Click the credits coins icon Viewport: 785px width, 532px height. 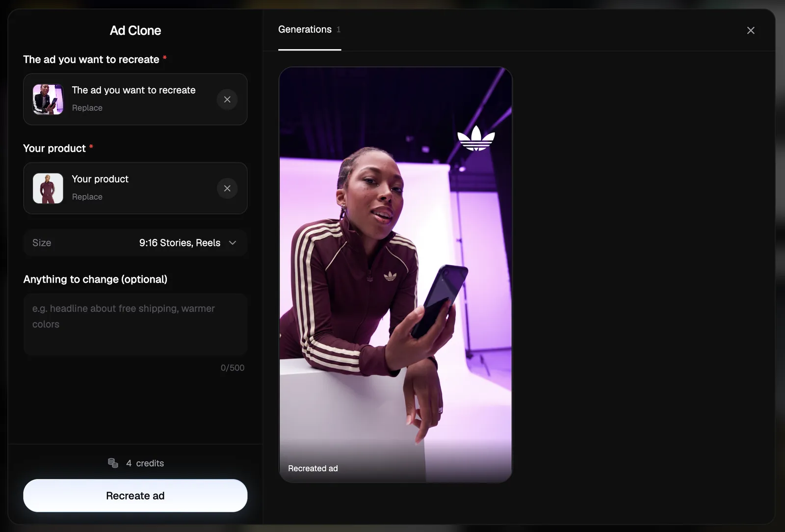point(113,463)
